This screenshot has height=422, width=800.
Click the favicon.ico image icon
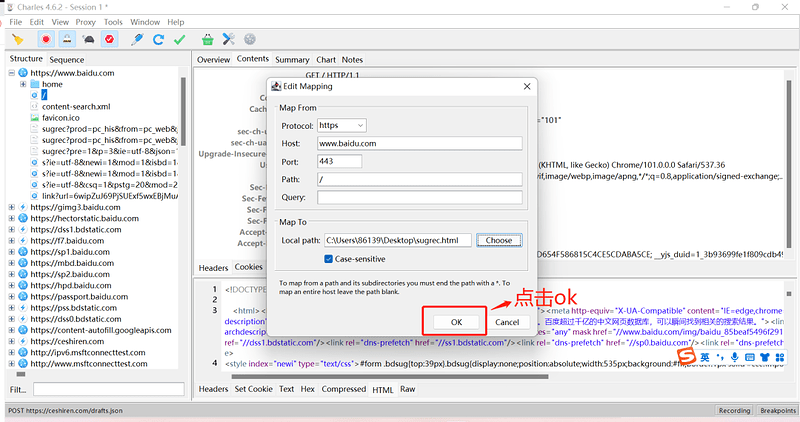pos(35,118)
